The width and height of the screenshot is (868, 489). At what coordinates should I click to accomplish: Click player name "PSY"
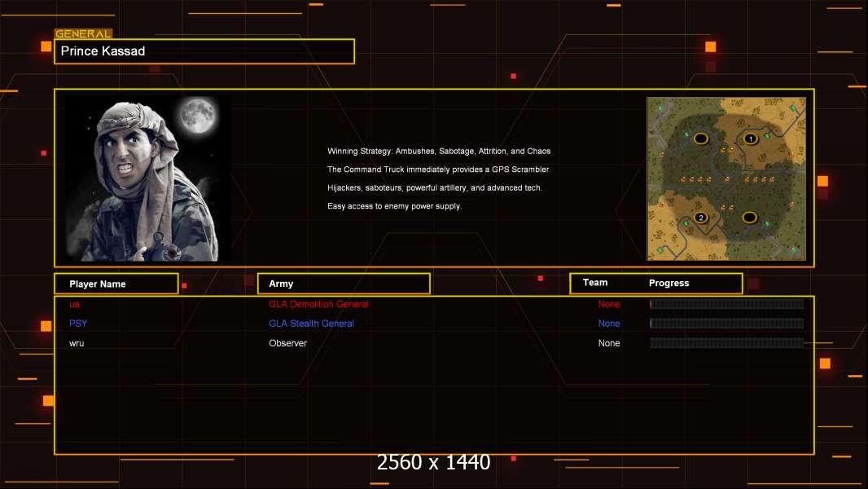click(x=78, y=324)
